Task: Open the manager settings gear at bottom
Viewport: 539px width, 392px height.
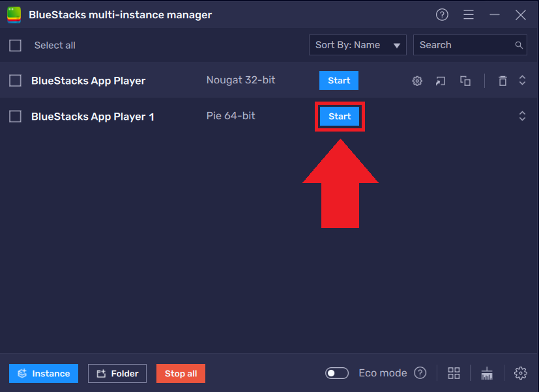Action: (x=521, y=373)
